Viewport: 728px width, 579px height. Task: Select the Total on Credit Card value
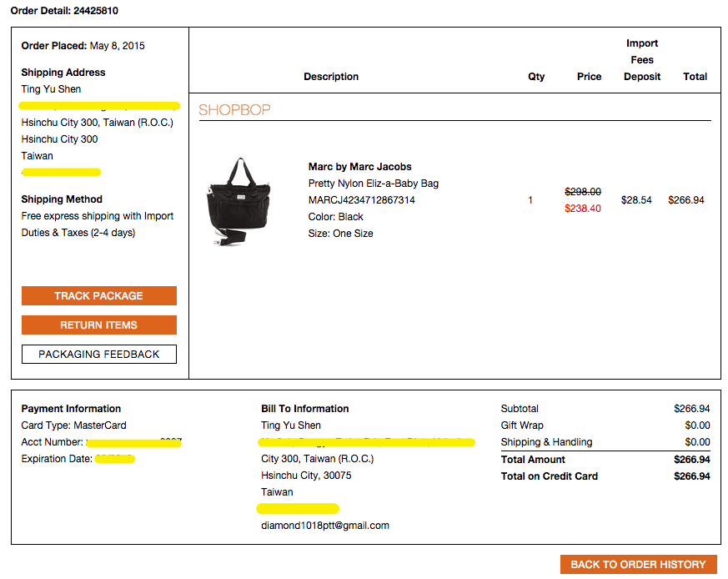[692, 476]
